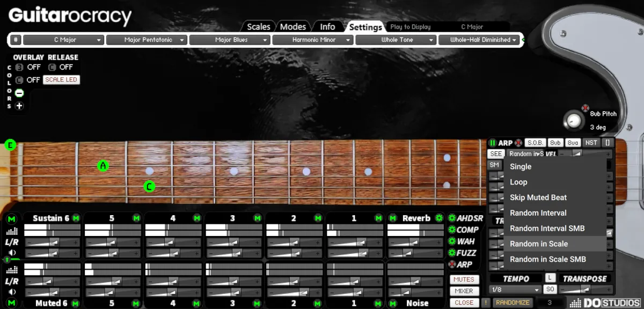Click the Sustain row level meter icon
This screenshot has height=309, width=644.
[12, 231]
